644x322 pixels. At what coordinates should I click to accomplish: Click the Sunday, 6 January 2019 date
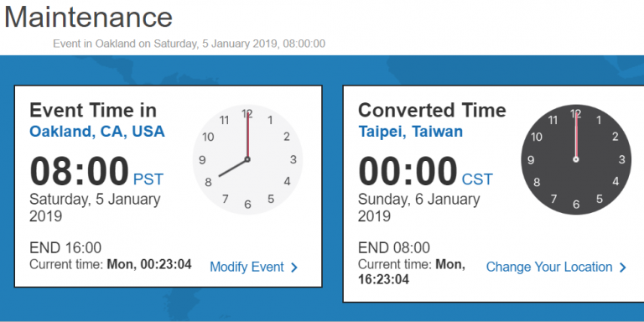419,207
